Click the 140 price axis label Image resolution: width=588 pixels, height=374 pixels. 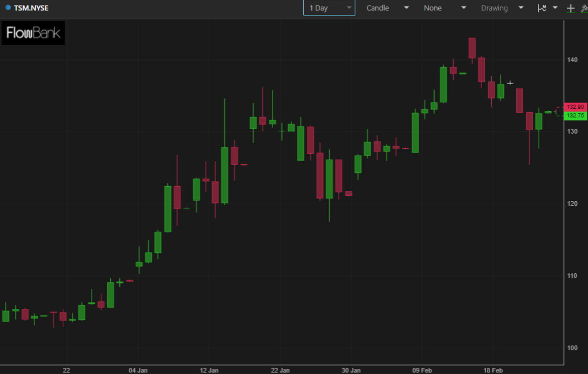(572, 60)
